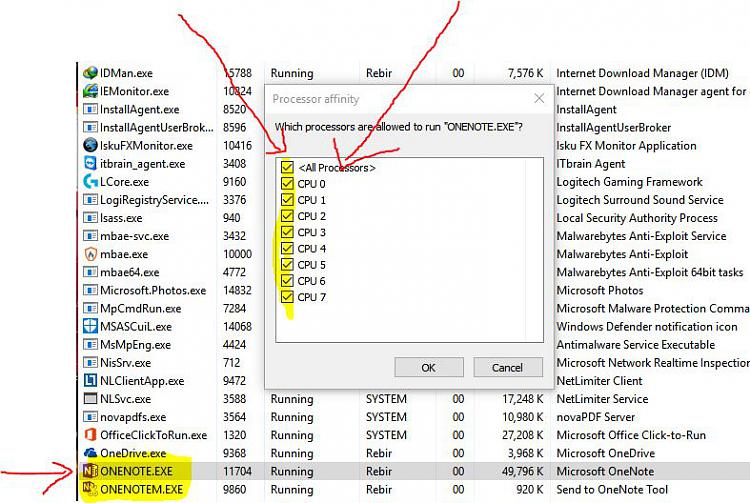Click the NetLimiter Client description
Screen dimensions: 750x503
[599, 381]
